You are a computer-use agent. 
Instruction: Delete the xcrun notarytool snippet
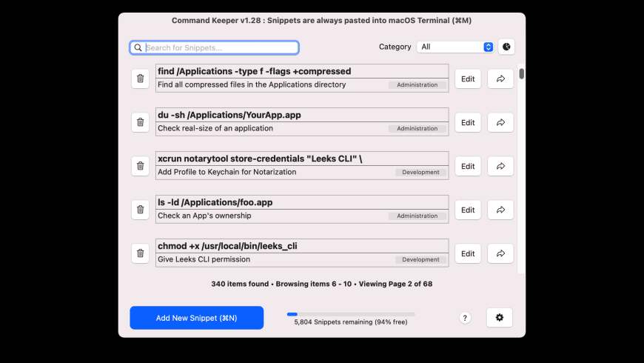(x=140, y=166)
